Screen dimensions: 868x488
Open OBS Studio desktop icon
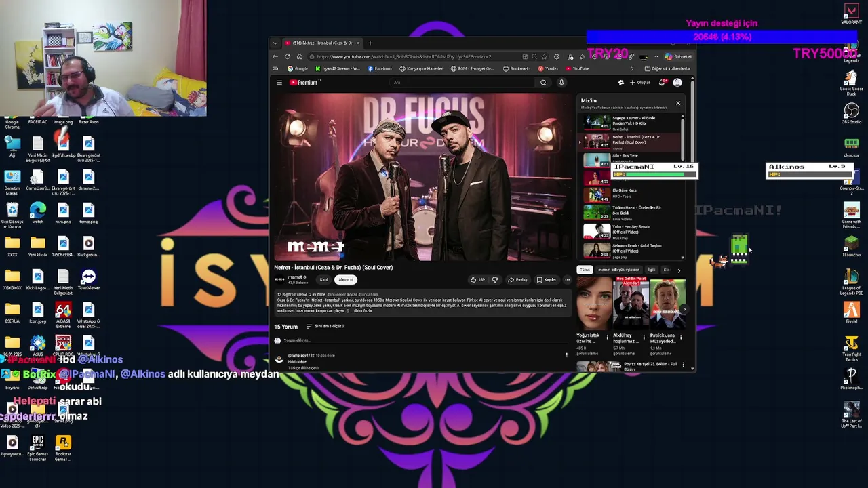coord(851,113)
